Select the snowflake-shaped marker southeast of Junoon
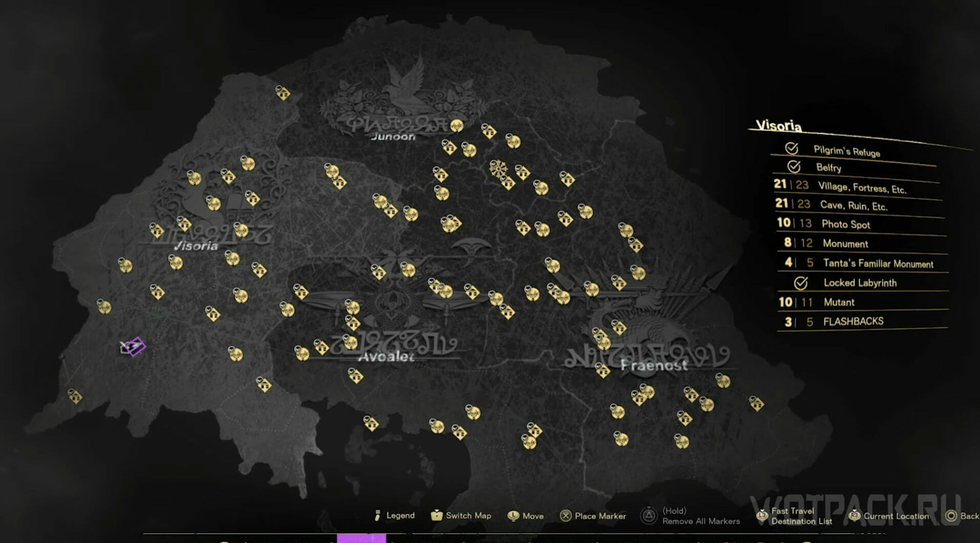The height and width of the screenshot is (543, 980). coord(498,168)
